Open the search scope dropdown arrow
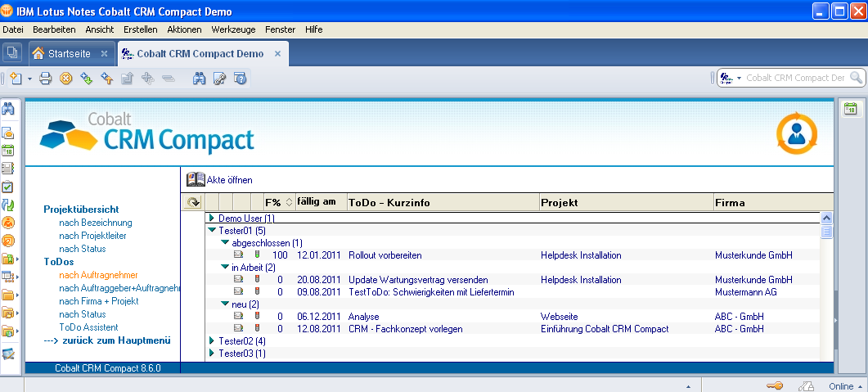Image resolution: width=868 pixels, height=392 pixels. pos(739,78)
